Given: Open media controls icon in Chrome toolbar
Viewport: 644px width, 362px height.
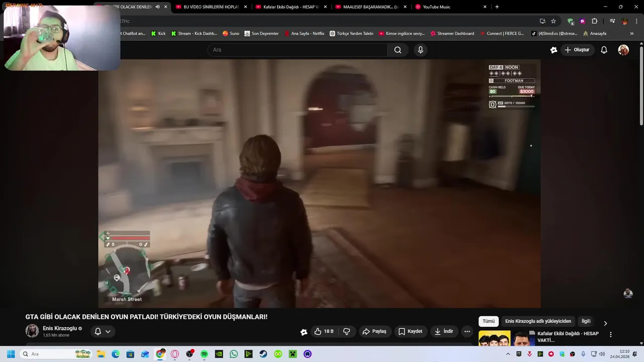Looking at the screenshot, I should tap(612, 21).
